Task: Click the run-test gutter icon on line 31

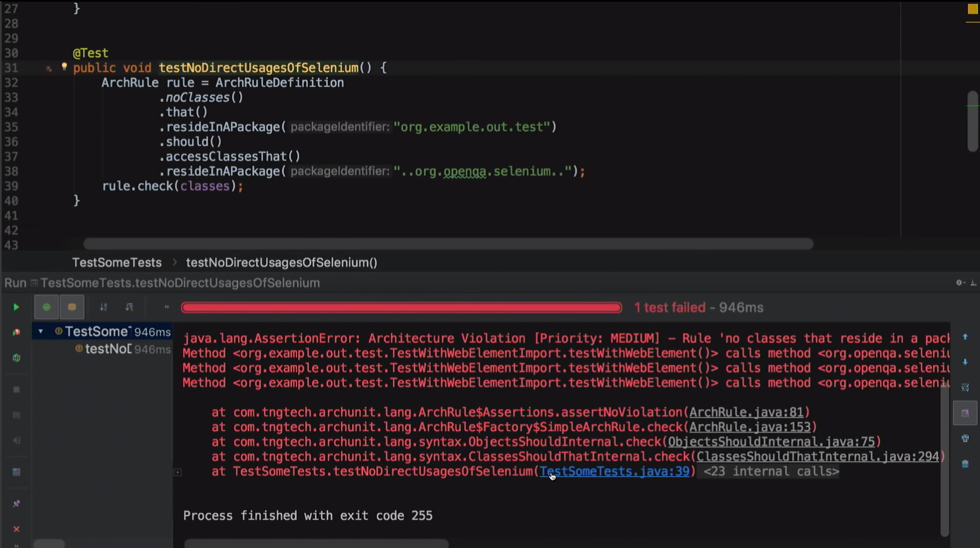Action: 48,68
